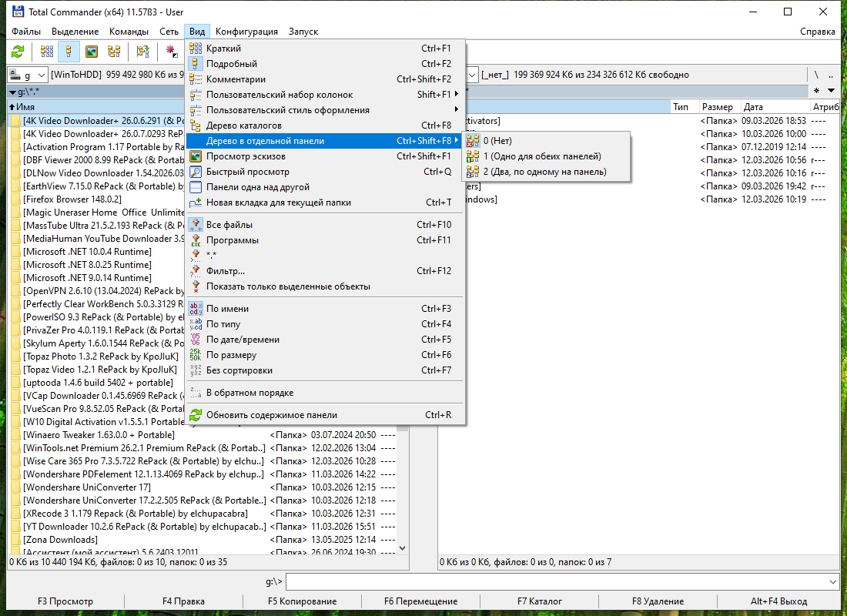Image resolution: width=847 pixels, height=616 pixels.
Task: Open Пользовательский набор колонок submenu
Action: tap(325, 95)
